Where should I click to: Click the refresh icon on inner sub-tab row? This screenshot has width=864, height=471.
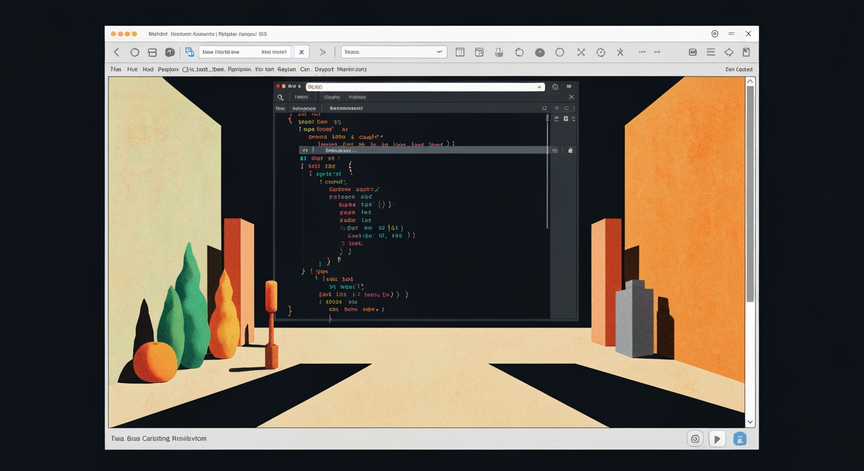(x=544, y=109)
